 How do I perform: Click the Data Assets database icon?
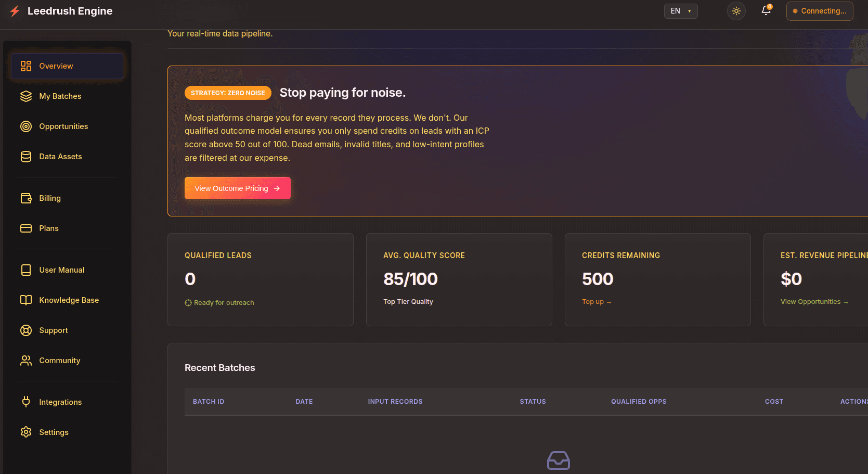(x=26, y=156)
